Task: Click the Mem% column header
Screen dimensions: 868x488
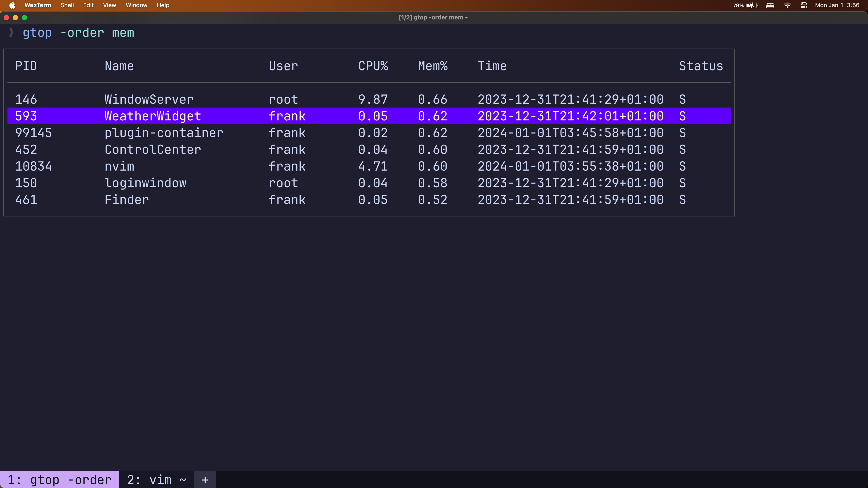Action: pos(433,66)
